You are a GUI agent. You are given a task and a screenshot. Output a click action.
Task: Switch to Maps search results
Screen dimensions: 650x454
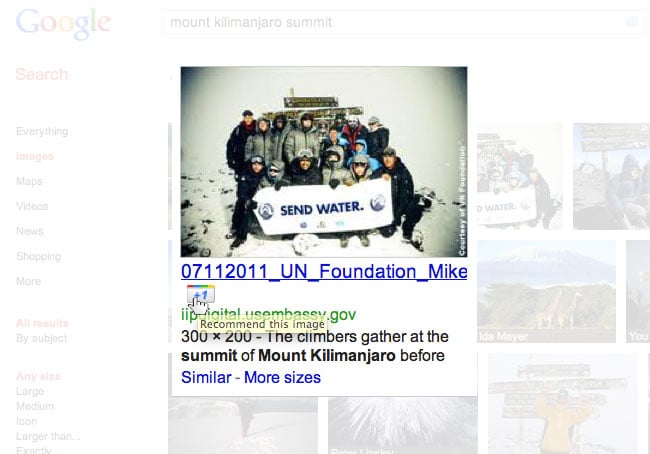point(29,181)
